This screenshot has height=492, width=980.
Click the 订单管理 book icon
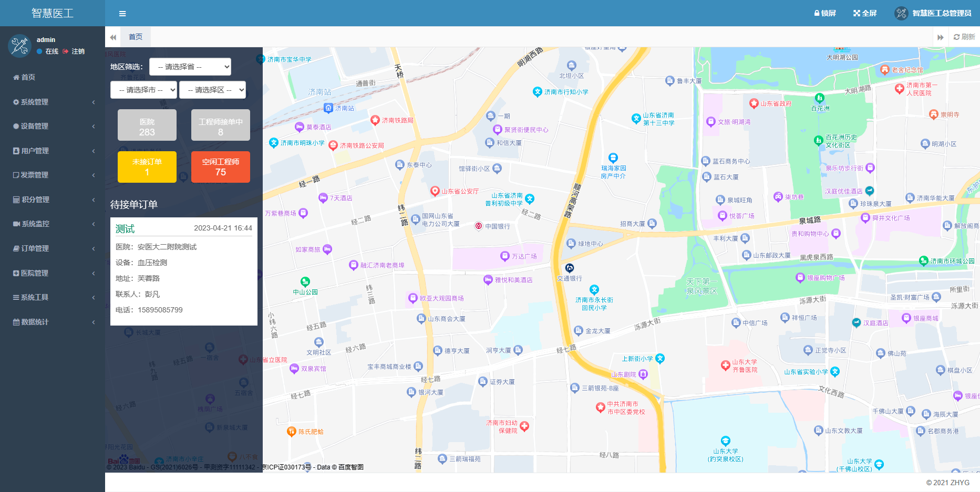[x=16, y=248]
